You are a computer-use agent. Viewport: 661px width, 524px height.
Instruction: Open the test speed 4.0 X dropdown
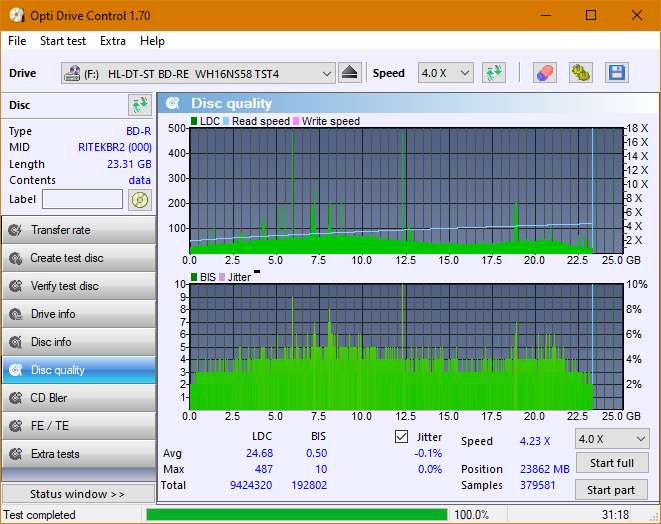(x=612, y=439)
